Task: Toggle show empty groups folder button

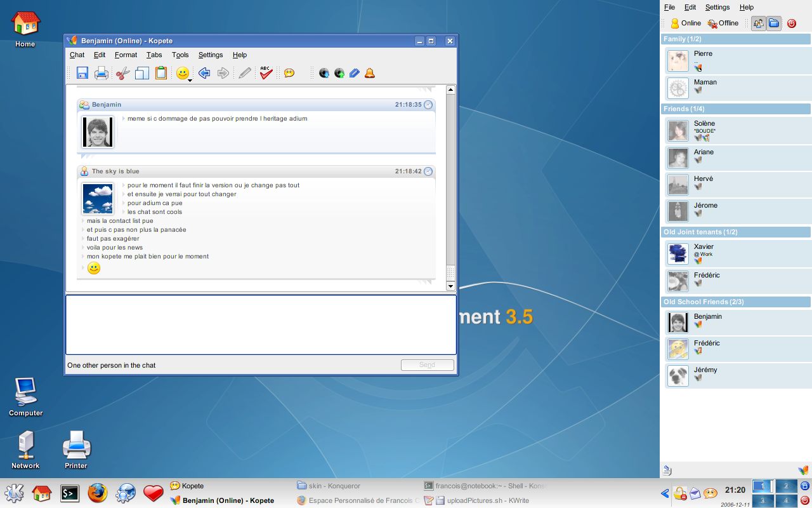Action: (x=773, y=23)
